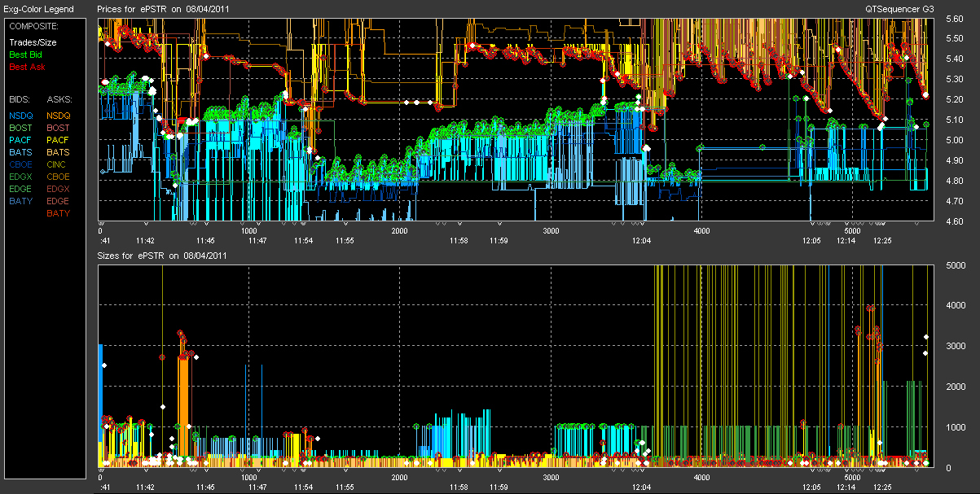Click the Exg-Color Legend panel title
The image size is (980, 494).
(x=38, y=9)
